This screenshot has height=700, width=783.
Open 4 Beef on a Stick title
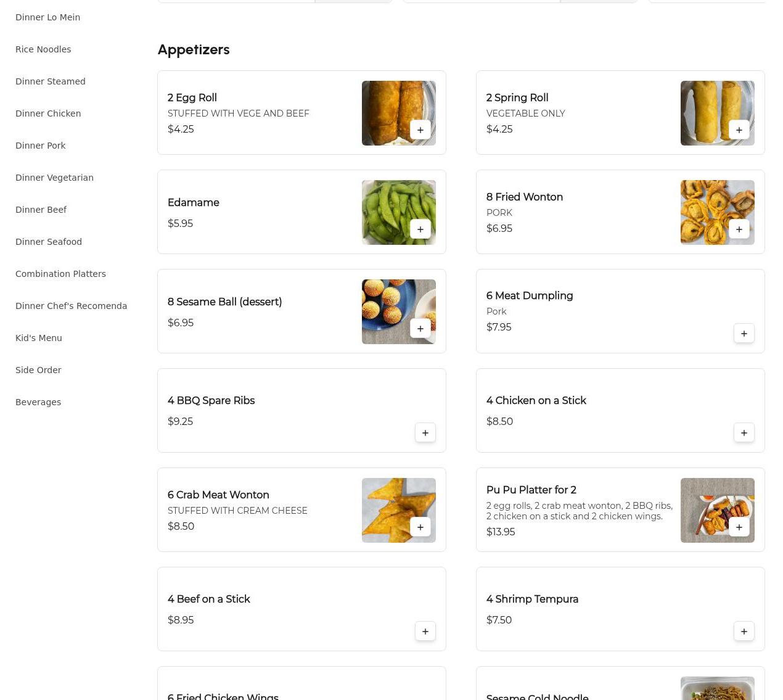[x=208, y=599]
